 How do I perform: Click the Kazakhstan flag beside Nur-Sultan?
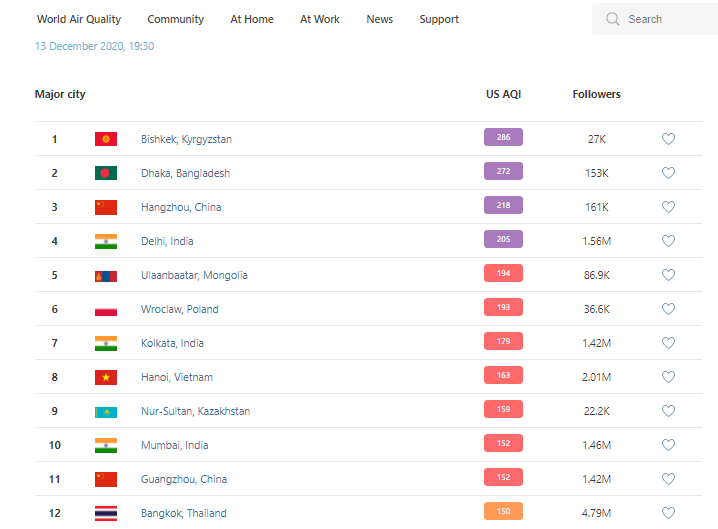pos(106,411)
